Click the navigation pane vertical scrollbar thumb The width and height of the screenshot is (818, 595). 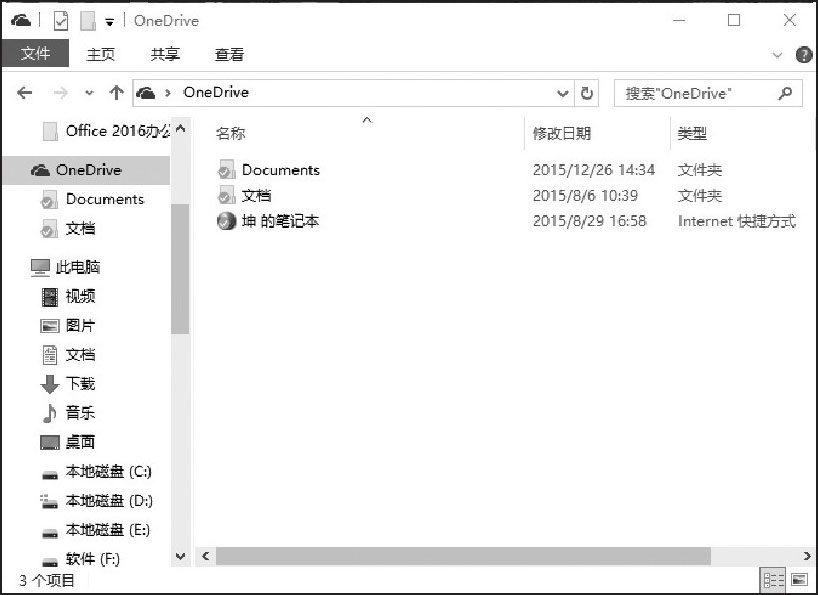tap(180, 269)
